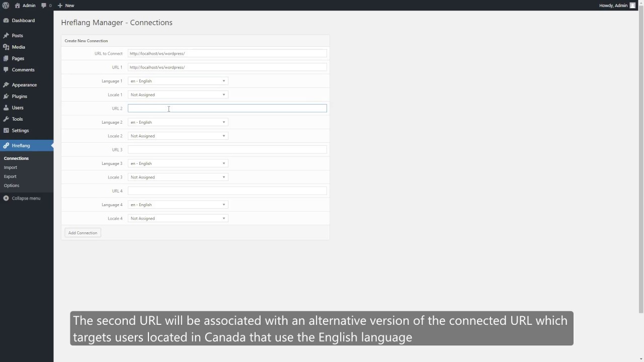Click the Collapse menu arrow icon
This screenshot has height=362, width=644.
click(x=6, y=198)
